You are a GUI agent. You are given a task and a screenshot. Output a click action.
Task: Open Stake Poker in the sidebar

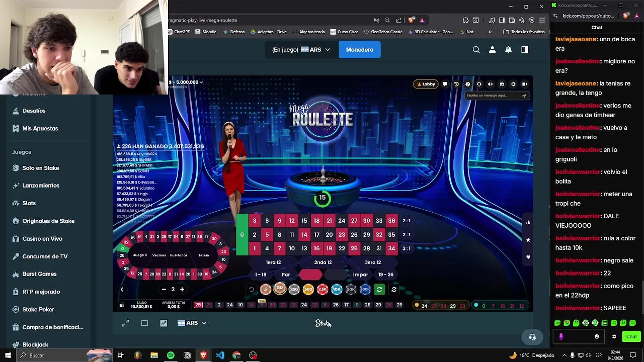pyautogui.click(x=38, y=310)
